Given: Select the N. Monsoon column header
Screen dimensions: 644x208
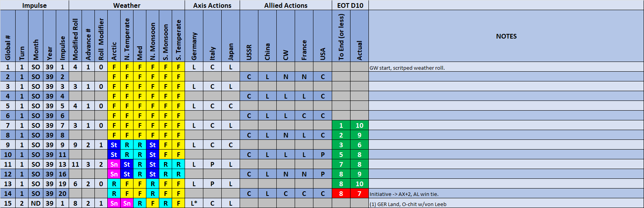Looking at the screenshot, I should coord(153,36).
